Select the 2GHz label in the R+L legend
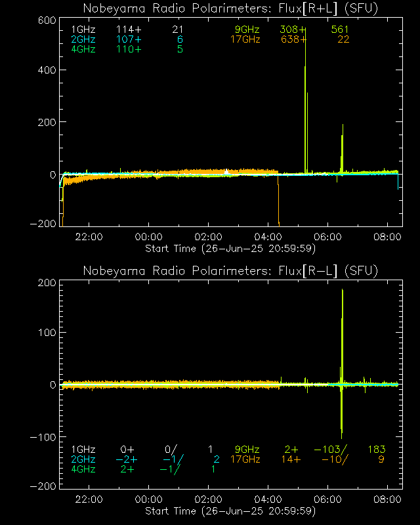The image size is (420, 525). 83,39
